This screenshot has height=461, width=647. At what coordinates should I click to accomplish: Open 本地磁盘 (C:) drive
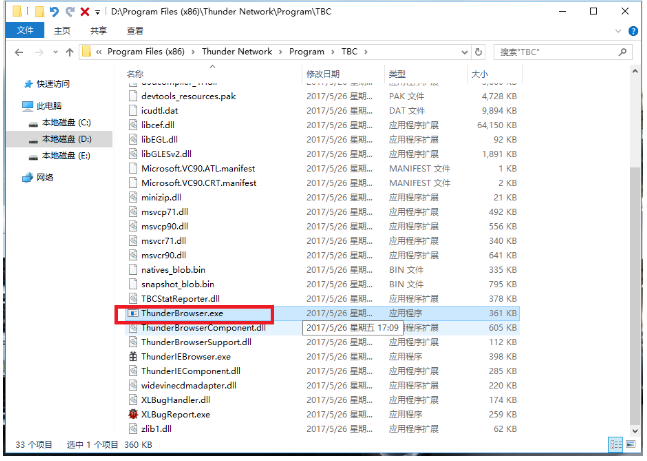point(66,123)
